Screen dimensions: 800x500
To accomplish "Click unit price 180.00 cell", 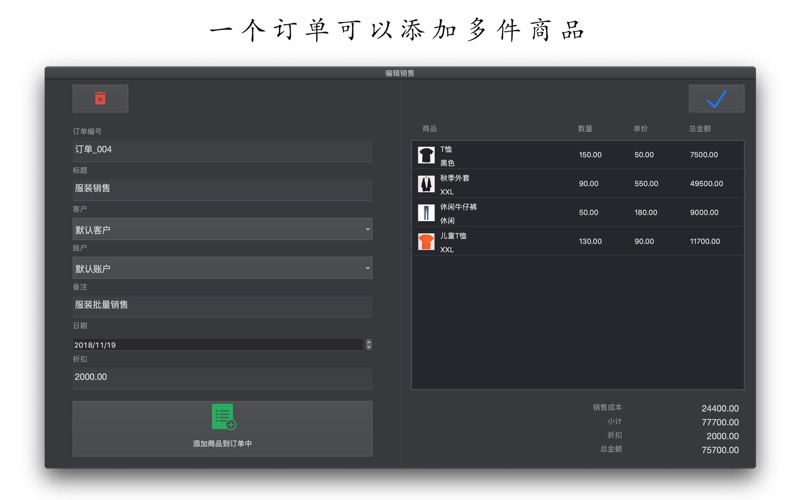I will click(646, 212).
